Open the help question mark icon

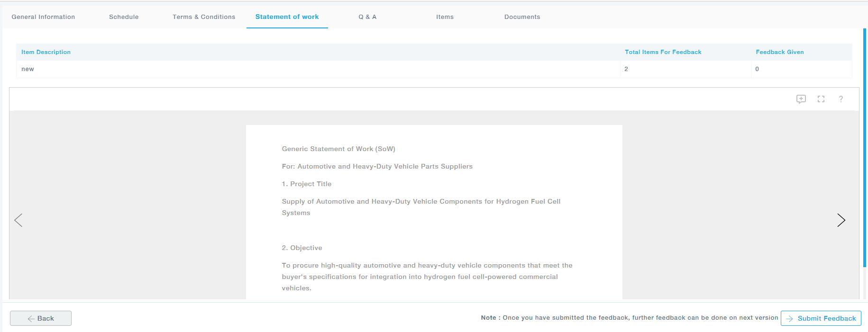(841, 99)
